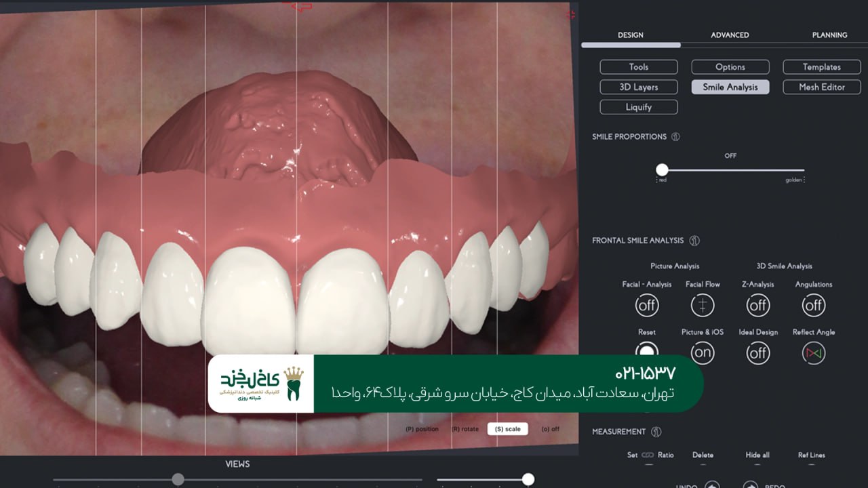The width and height of the screenshot is (868, 488).
Task: Open the Liquify tool
Action: [638, 106]
